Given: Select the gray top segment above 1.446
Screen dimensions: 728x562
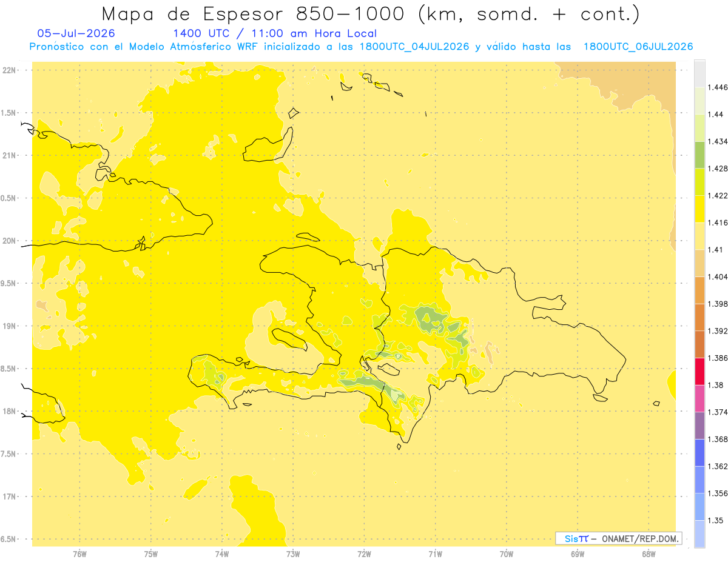Looking at the screenshot, I should (x=699, y=73).
